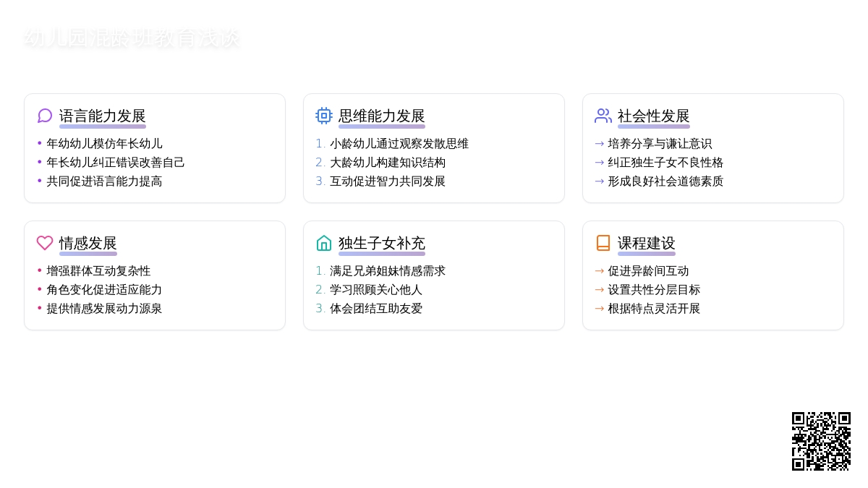Click the bullet 年幼幼儿模仿年长幼儿
This screenshot has width=868, height=488.
tap(105, 143)
